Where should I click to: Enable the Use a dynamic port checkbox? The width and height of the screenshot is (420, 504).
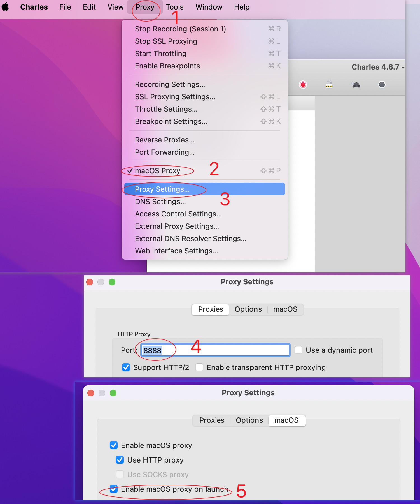click(298, 350)
